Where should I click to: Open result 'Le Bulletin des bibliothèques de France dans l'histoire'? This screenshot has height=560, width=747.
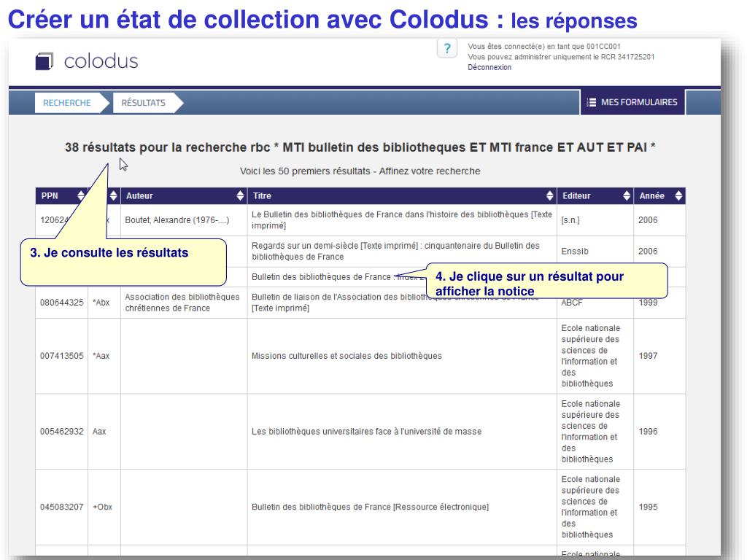click(402, 220)
